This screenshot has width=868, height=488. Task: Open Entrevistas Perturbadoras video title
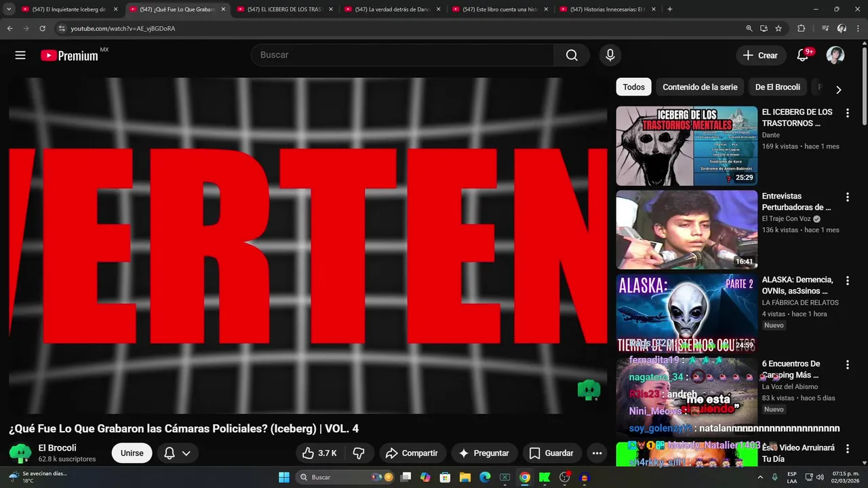point(796,201)
